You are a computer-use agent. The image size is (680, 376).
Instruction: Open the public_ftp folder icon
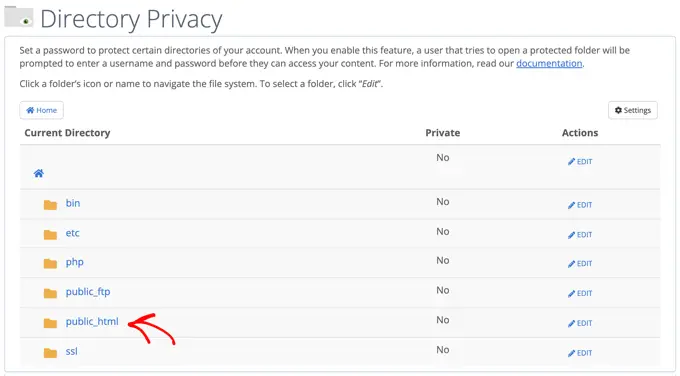point(50,294)
